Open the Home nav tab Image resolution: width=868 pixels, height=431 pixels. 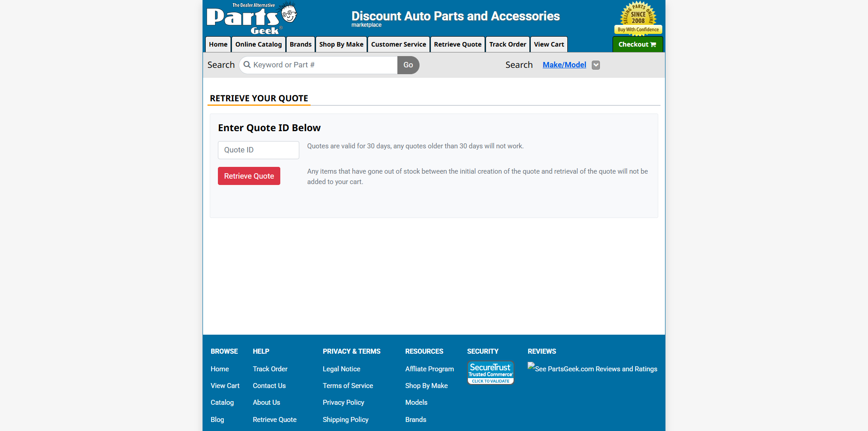pos(218,44)
